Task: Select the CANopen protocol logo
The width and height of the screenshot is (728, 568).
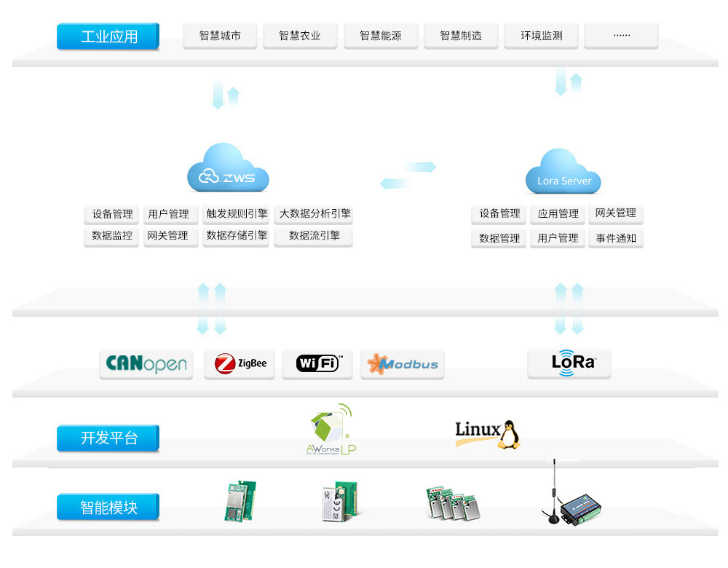Action: click(x=146, y=364)
